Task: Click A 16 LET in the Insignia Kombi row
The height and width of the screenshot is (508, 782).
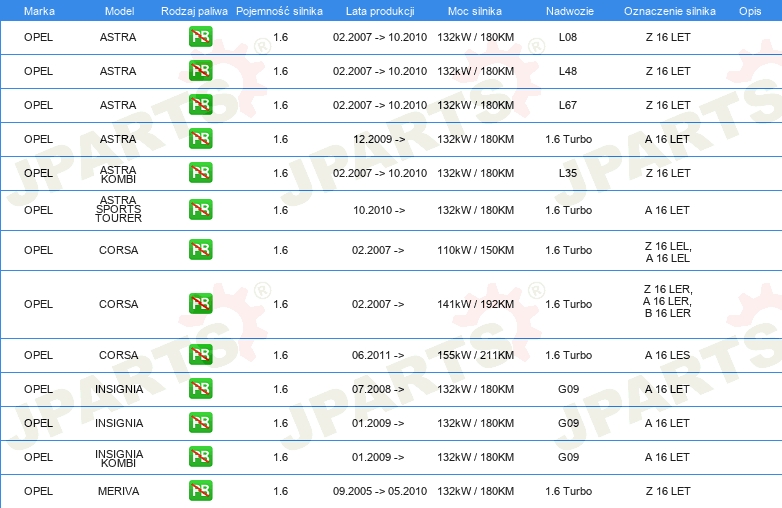Action: (667, 457)
